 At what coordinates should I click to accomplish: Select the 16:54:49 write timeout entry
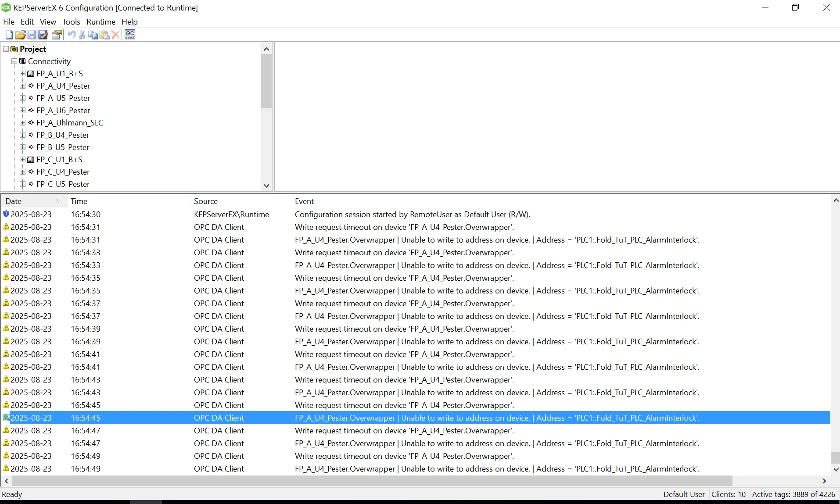[416, 456]
